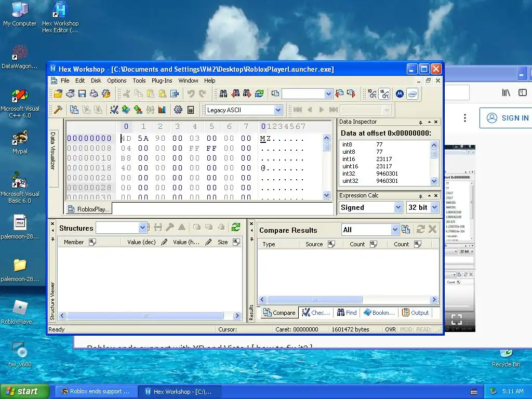
Task: Click the Find binoculars icon in toolbar
Action: pos(223,94)
